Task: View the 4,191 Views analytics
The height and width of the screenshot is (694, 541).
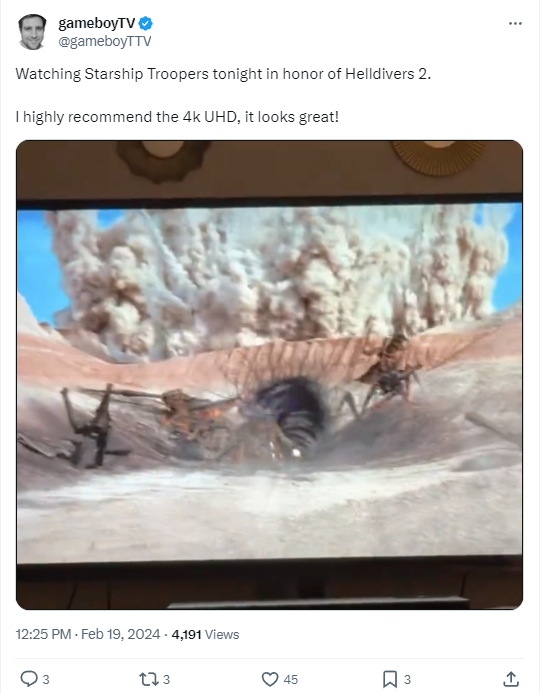Action: coord(205,634)
